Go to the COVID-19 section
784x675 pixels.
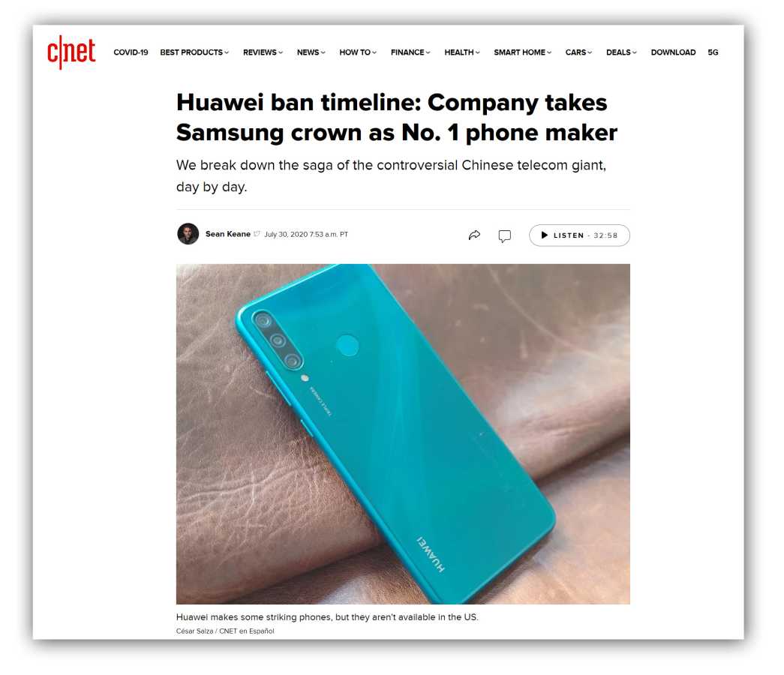[131, 52]
